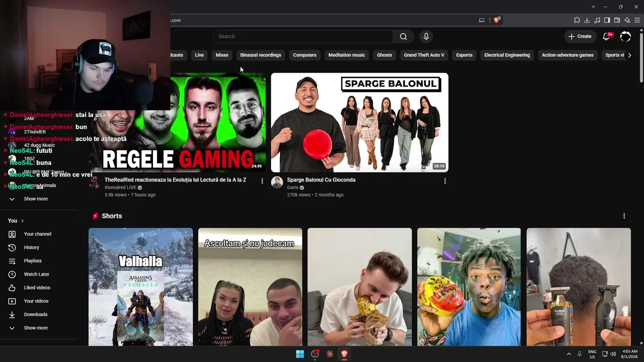The height and width of the screenshot is (362, 644).
Task: Play the Sparge Balonul video thumbnail
Action: pos(360,123)
